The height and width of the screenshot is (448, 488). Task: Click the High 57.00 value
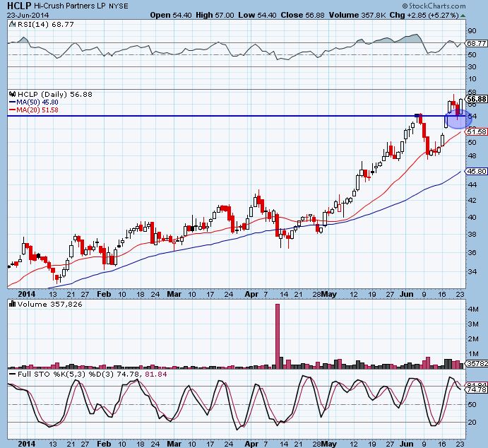[215, 15]
